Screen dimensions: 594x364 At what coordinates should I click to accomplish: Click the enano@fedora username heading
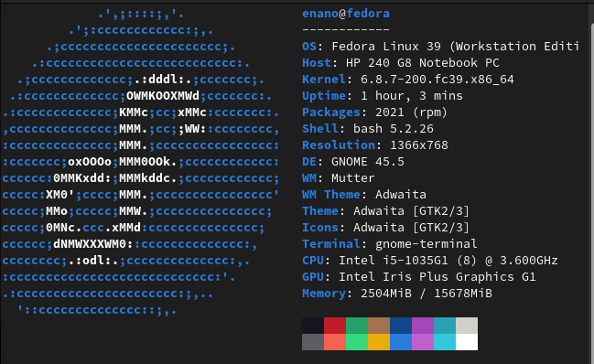(x=346, y=14)
